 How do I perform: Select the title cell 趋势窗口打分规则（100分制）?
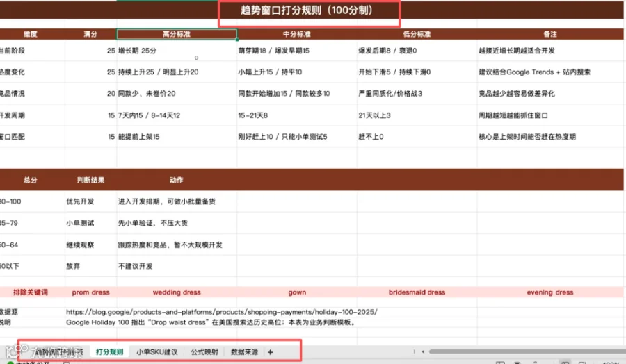click(307, 10)
